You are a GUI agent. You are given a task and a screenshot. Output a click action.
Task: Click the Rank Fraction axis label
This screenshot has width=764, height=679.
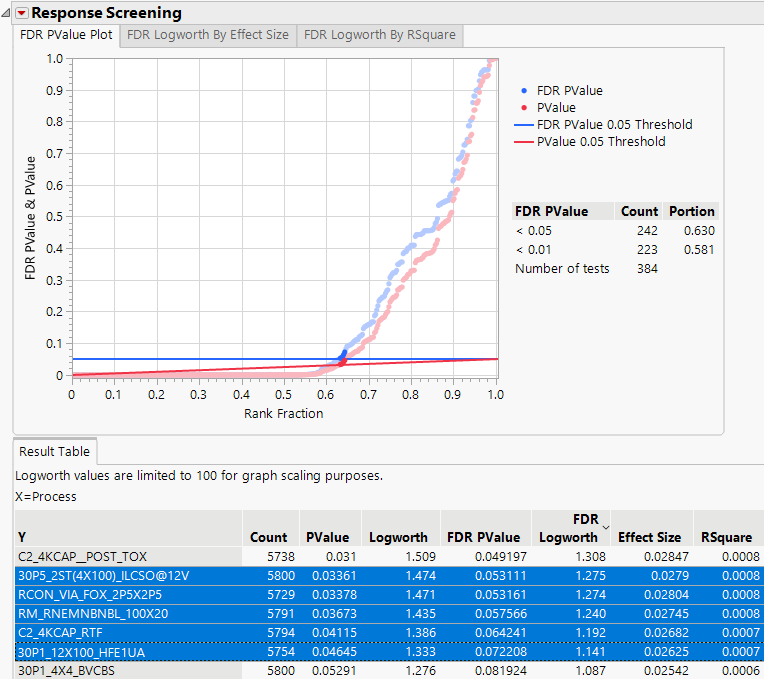283,413
